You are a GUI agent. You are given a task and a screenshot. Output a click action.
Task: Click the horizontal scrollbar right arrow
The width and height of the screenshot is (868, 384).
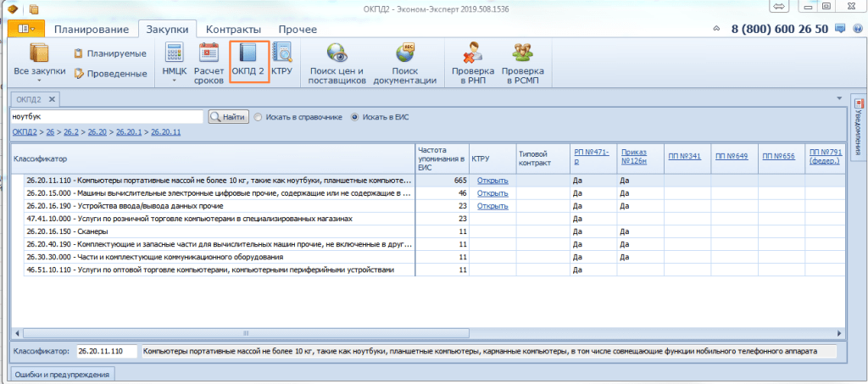840,334
